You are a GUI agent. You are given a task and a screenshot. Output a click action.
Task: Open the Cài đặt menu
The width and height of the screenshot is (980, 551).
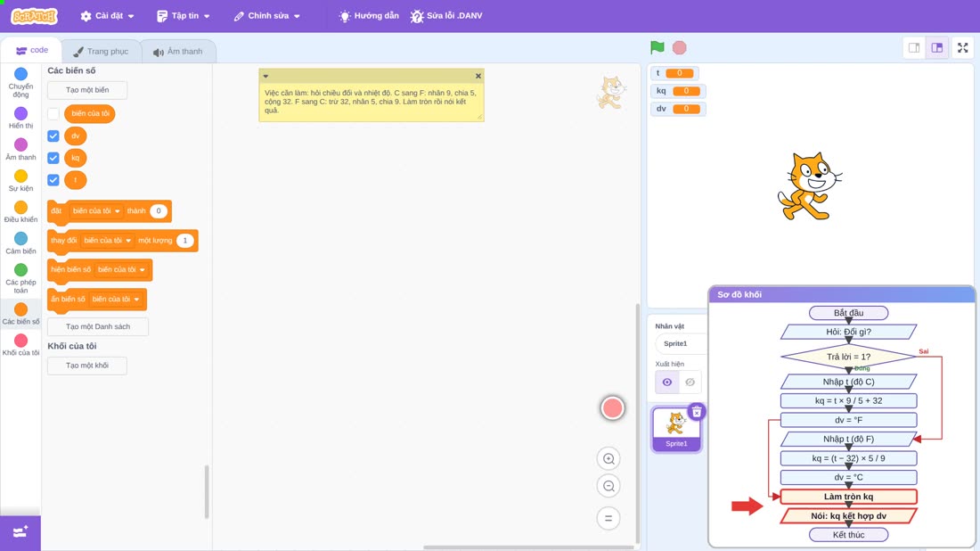click(x=108, y=16)
